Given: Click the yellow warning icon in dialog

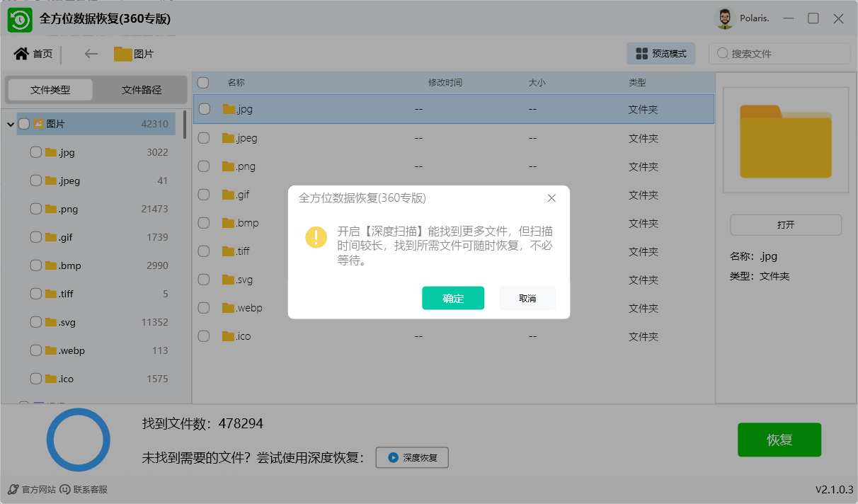Looking at the screenshot, I should 316,237.
